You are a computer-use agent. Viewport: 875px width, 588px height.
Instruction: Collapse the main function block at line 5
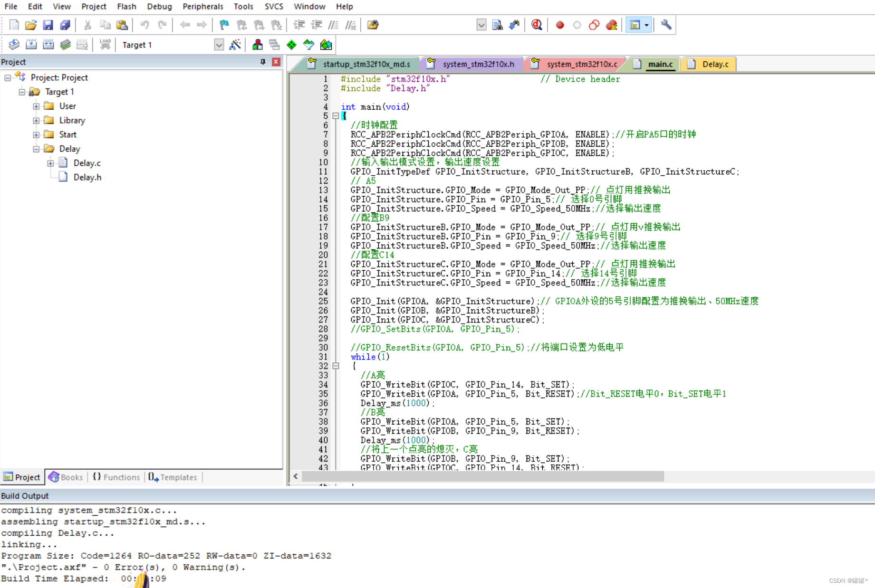coord(336,116)
